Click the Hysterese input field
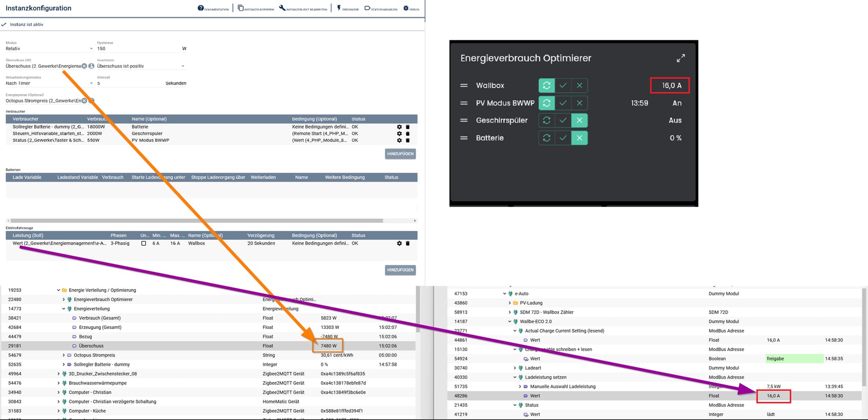Viewport: 868px width, 420px height. point(142,48)
